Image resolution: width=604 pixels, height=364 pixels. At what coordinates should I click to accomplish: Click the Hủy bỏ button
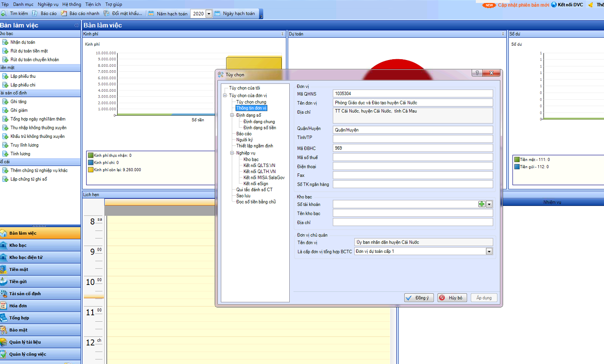pyautogui.click(x=452, y=298)
